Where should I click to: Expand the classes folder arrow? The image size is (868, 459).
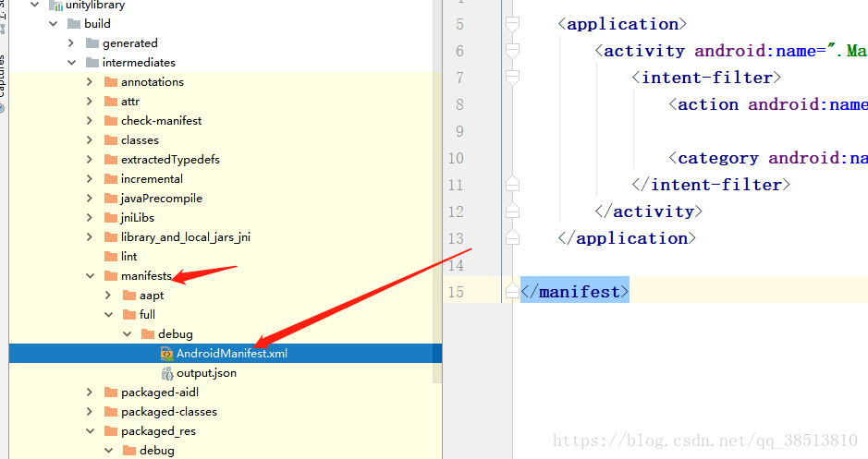(90, 139)
